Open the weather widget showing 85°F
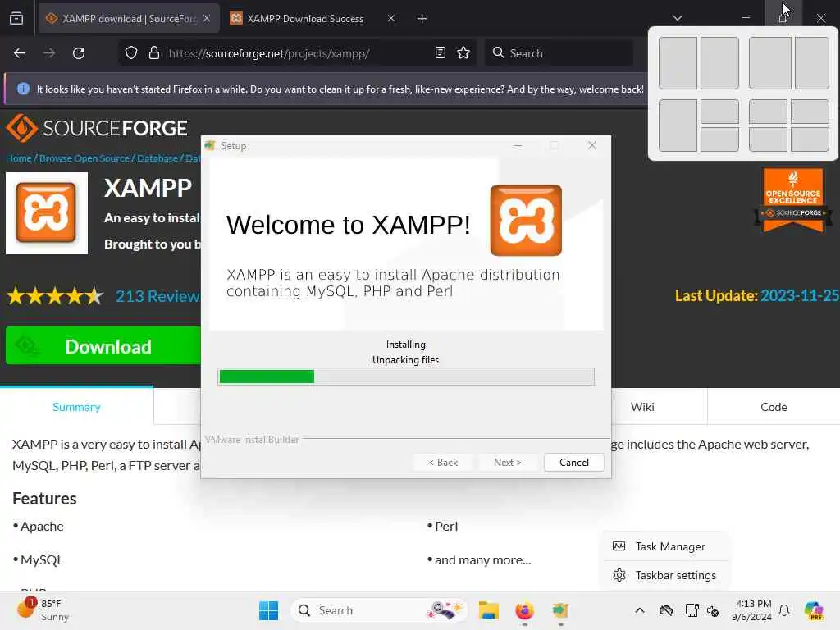Image resolution: width=840 pixels, height=630 pixels. tap(43, 609)
